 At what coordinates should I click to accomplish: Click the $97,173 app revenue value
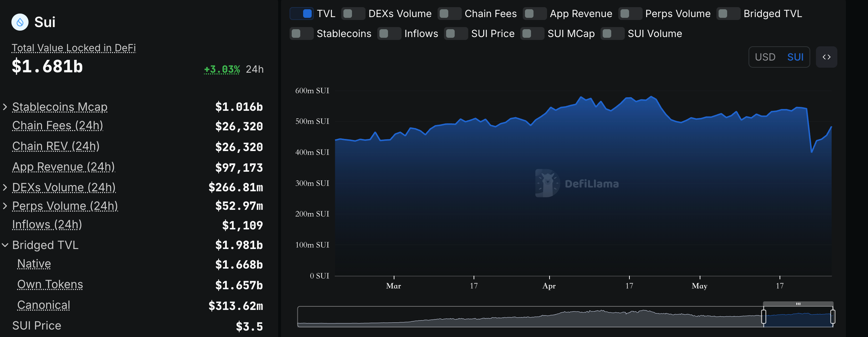239,167
